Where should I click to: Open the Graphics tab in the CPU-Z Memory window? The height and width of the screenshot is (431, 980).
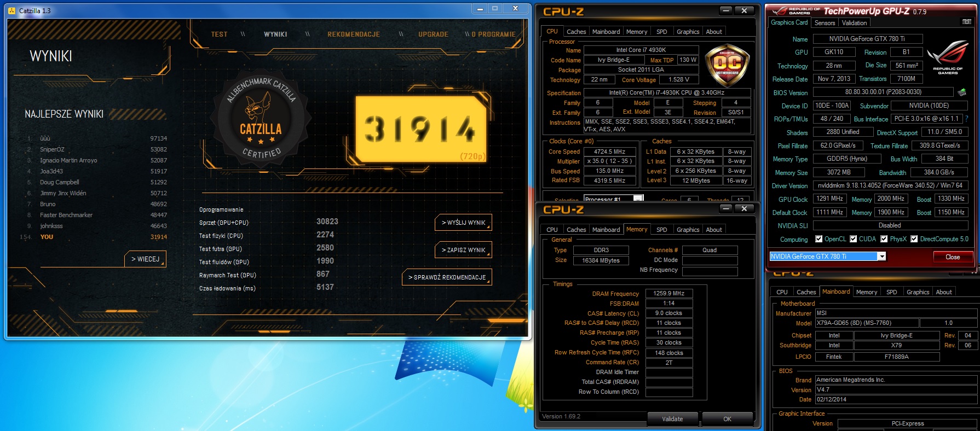point(688,230)
